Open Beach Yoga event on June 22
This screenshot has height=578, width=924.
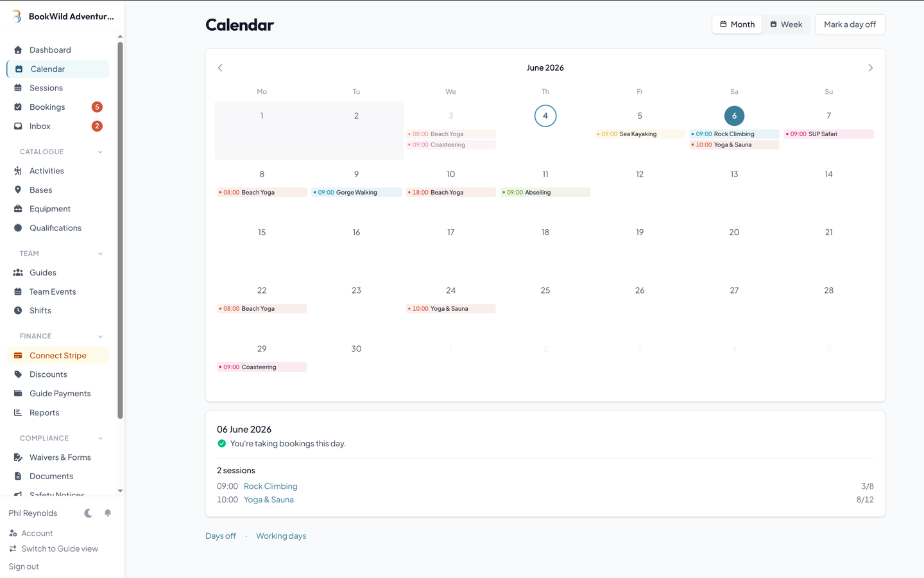point(262,309)
